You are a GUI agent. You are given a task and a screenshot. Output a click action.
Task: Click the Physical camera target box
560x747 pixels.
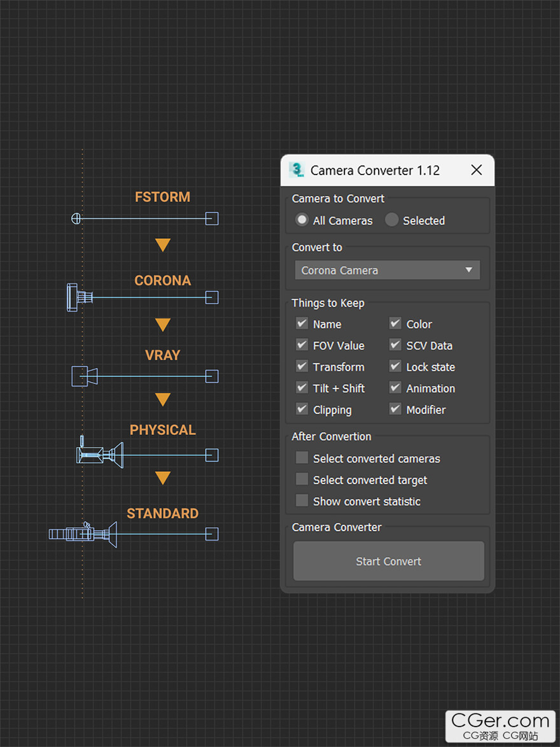[x=212, y=455]
